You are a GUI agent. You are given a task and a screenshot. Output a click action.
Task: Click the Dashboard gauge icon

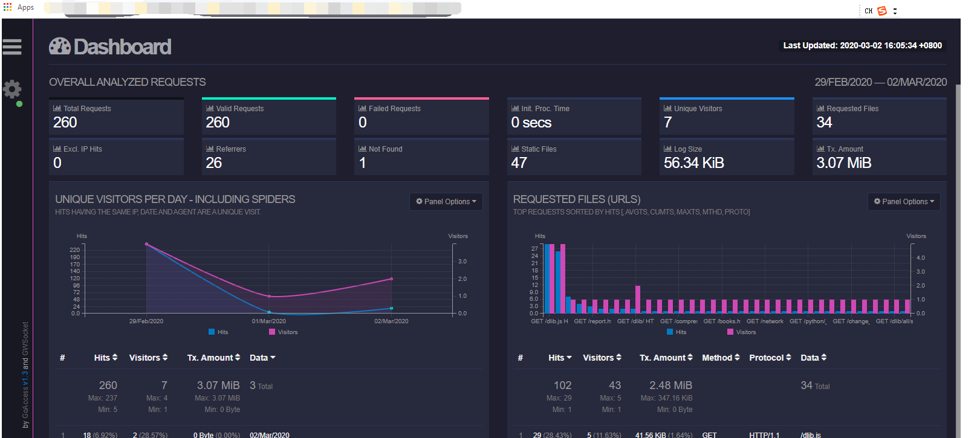pyautogui.click(x=60, y=47)
